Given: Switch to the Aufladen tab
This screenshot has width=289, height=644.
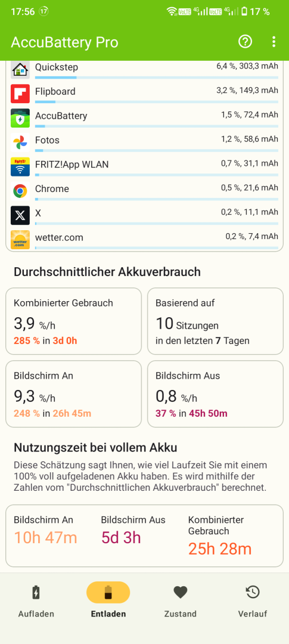Looking at the screenshot, I should pos(36,600).
